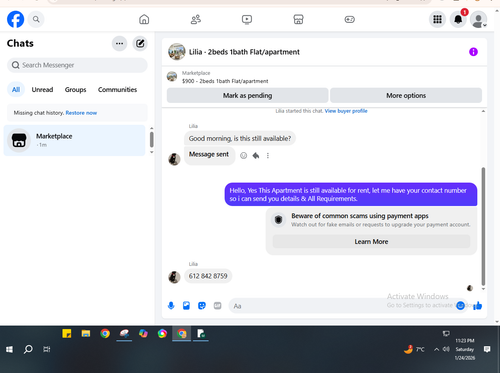Image resolution: width=500 pixels, height=373 pixels.
Task: Open the Marketplace chat row
Action: click(x=74, y=140)
